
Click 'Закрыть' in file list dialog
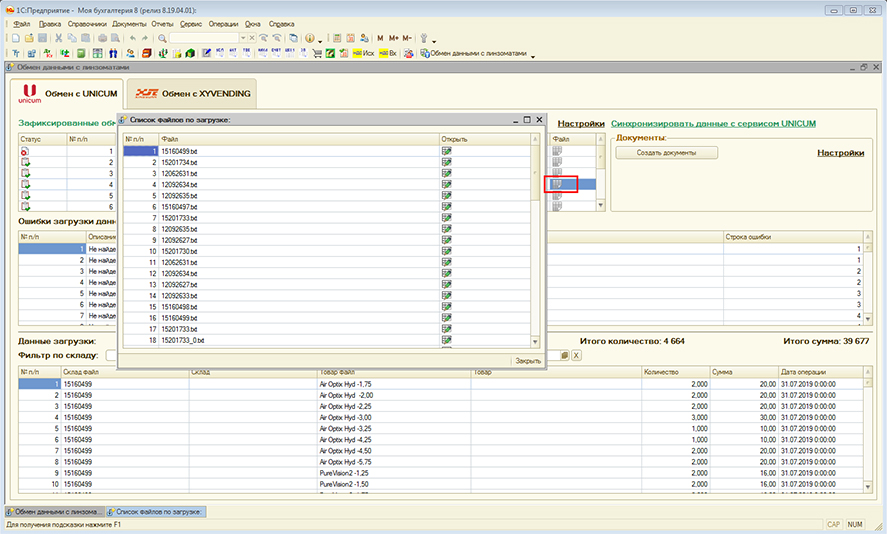527,361
